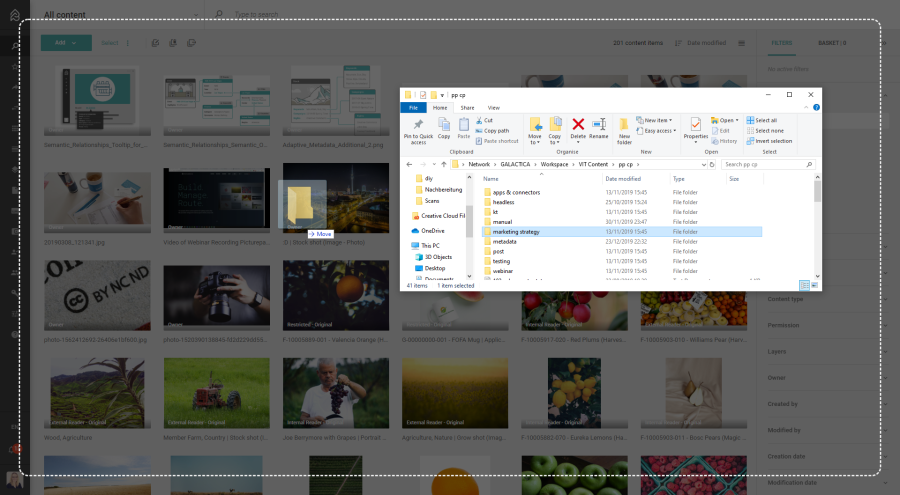
Task: Open the three-dot menu beside Select
Action: coord(127,43)
